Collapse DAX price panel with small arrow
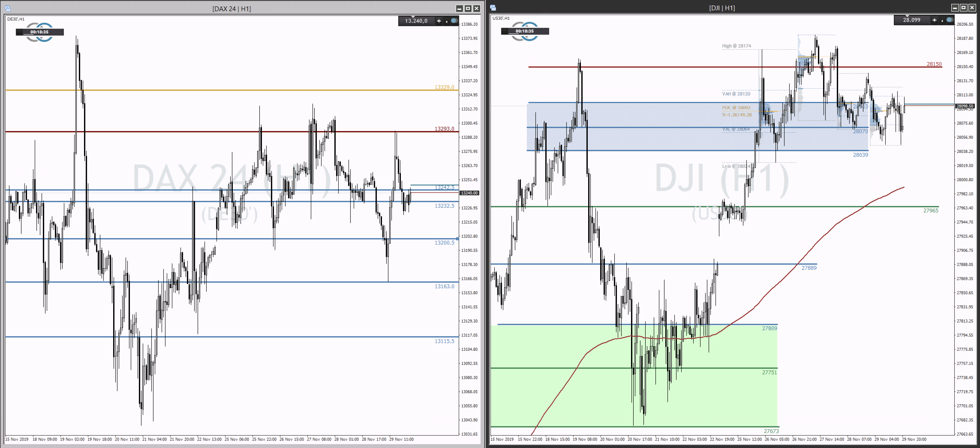Screen dimensions: 980x448 446,22
